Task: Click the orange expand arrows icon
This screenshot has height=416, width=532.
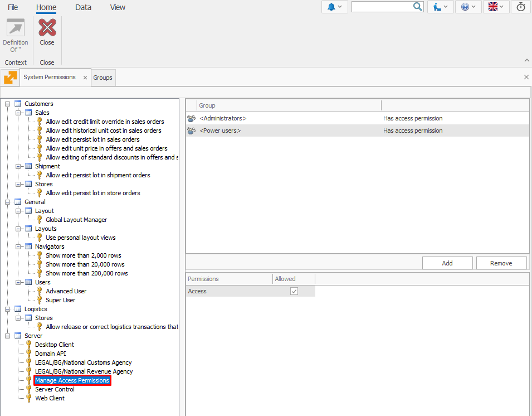Action: (10, 78)
